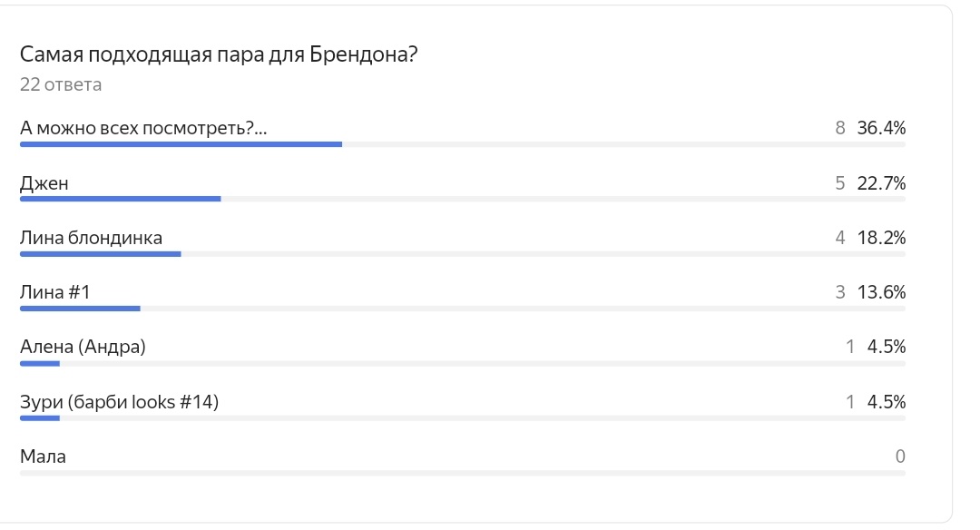Screen dimensions: 980x530
Task: Click the zero vote count for Мала
Action: pyautogui.click(x=900, y=456)
